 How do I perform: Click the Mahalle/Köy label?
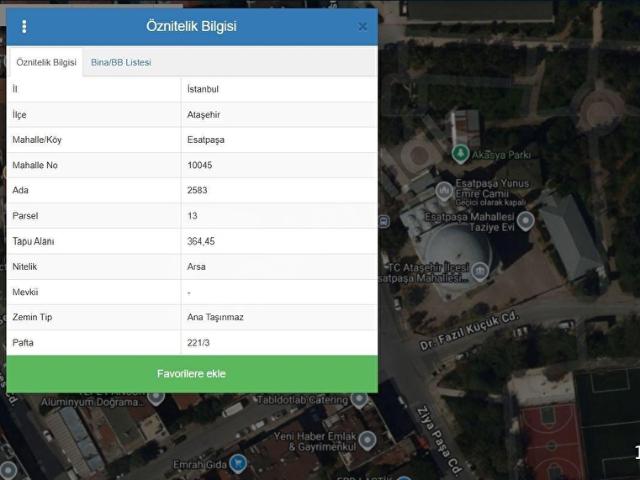point(37,140)
